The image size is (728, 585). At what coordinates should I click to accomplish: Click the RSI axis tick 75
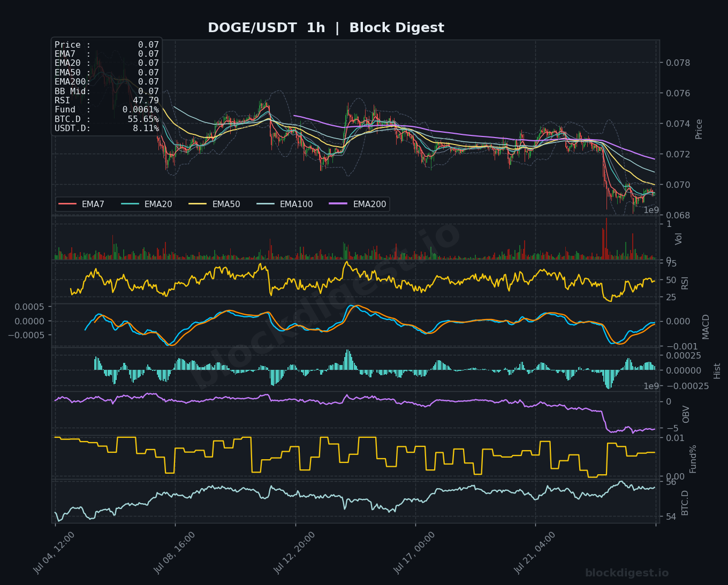(x=671, y=263)
